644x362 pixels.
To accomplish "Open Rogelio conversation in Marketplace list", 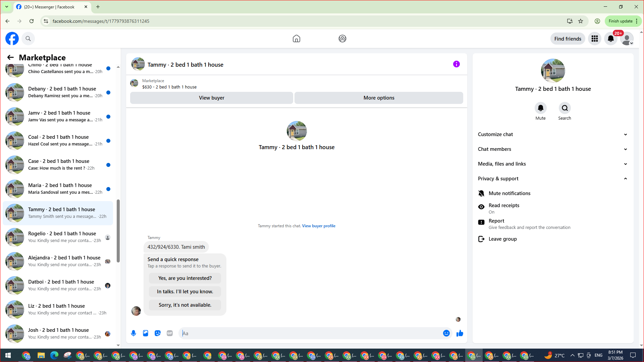I will pyautogui.click(x=58, y=237).
